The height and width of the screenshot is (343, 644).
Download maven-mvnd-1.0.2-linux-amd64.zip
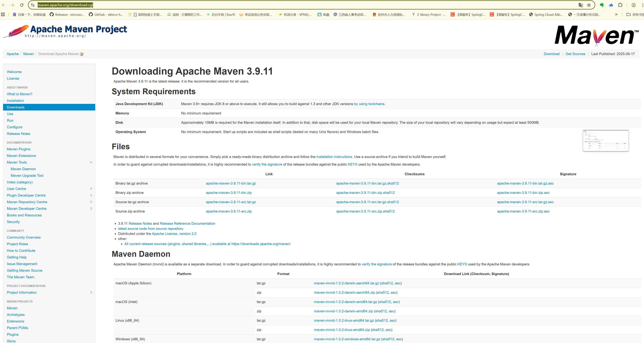[342, 330]
